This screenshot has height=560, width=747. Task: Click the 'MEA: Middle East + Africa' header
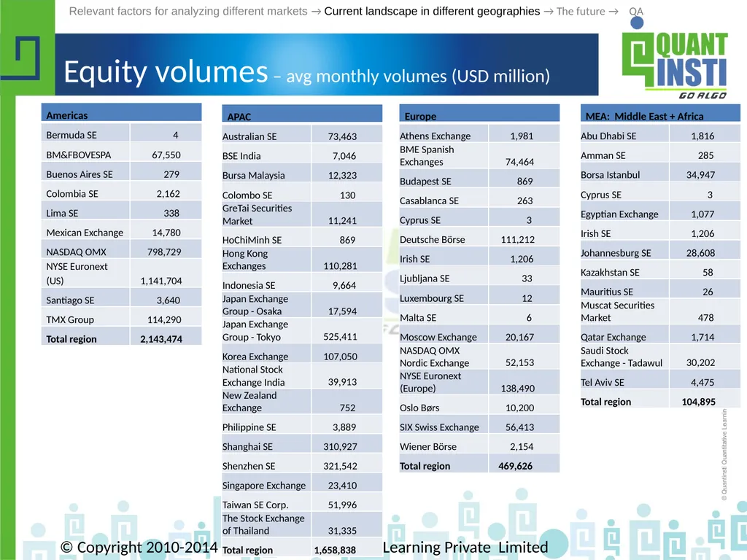pyautogui.click(x=660, y=113)
